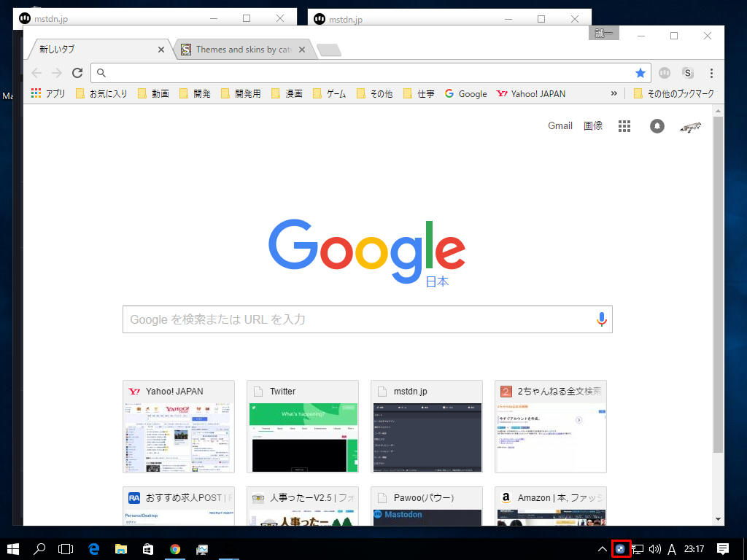Focus the Google search box
Image resolution: width=747 pixels, height=560 pixels.
(x=368, y=319)
